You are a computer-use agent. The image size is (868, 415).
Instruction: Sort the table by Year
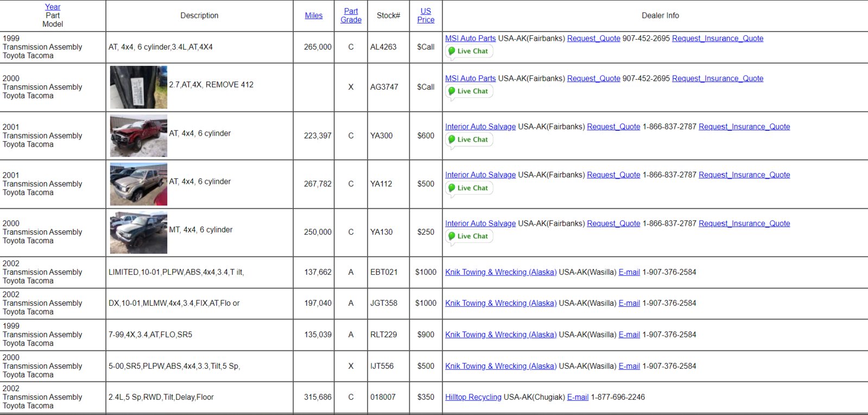53,7
